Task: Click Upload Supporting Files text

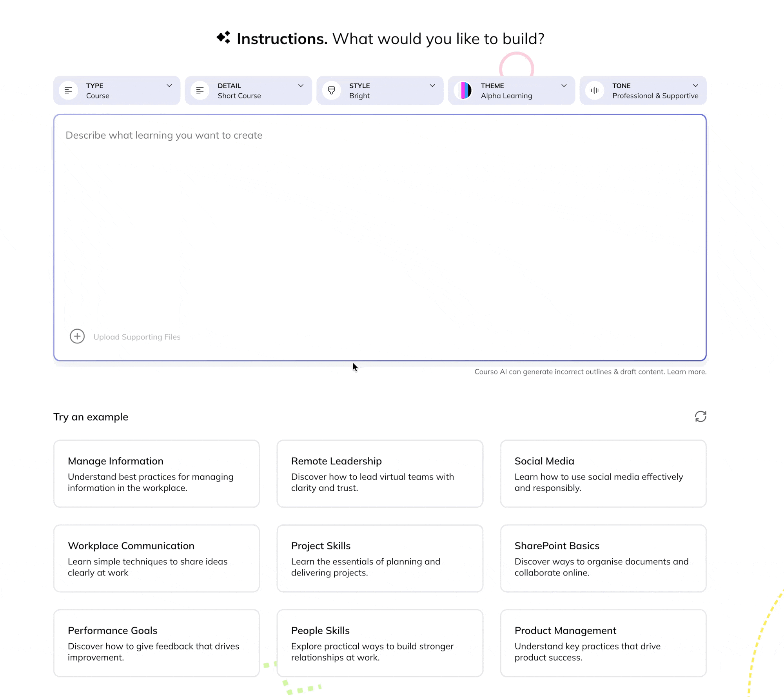Action: (x=137, y=337)
